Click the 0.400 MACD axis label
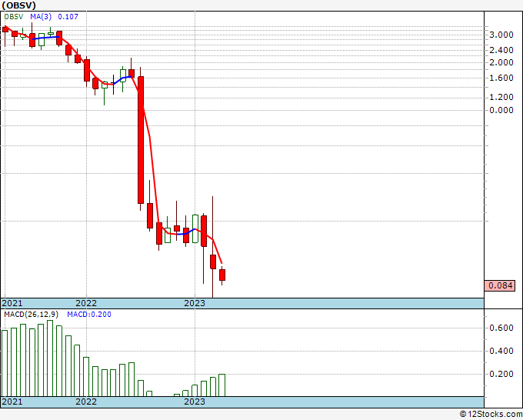Viewport: 523px width, 420px height. coord(501,351)
